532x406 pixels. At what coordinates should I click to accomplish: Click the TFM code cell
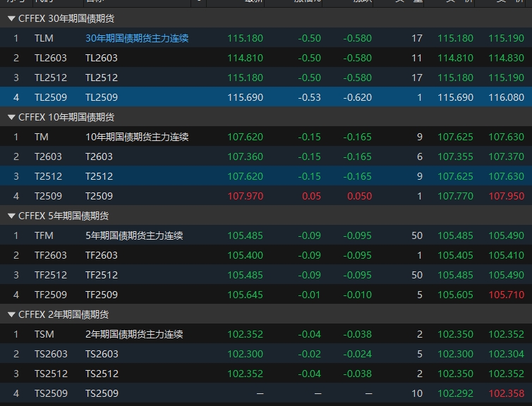[x=44, y=235]
